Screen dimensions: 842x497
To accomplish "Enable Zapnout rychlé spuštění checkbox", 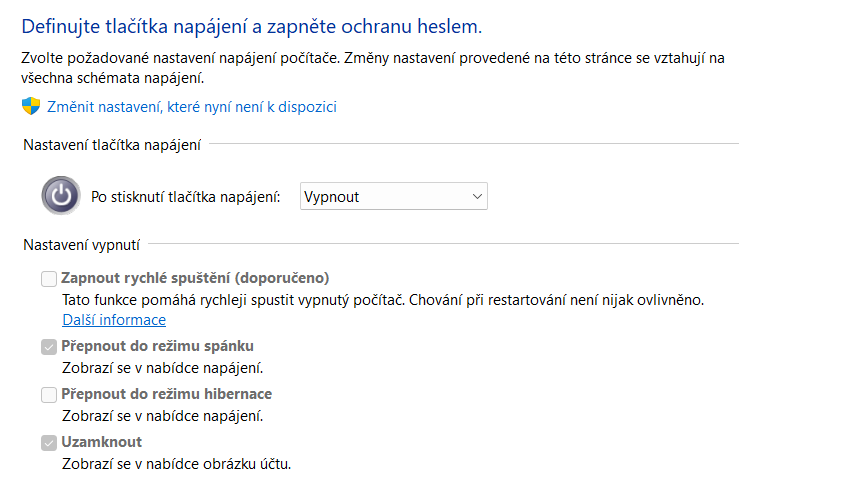I will pyautogui.click(x=49, y=278).
